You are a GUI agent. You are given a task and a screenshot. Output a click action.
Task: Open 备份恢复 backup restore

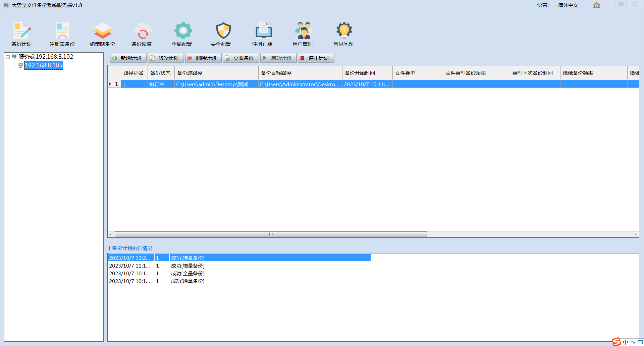click(142, 34)
